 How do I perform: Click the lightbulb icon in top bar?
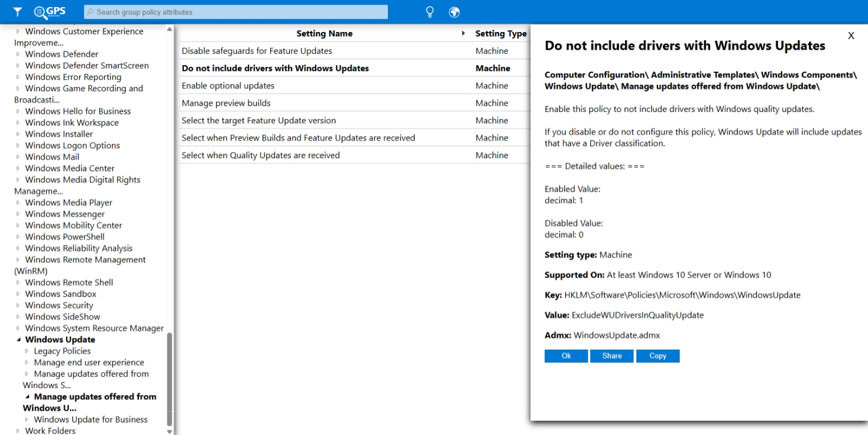(430, 12)
